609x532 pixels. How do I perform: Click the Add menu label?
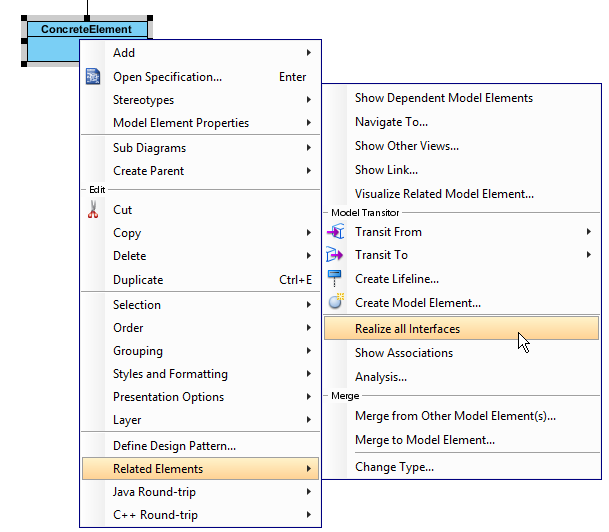pyautogui.click(x=124, y=52)
